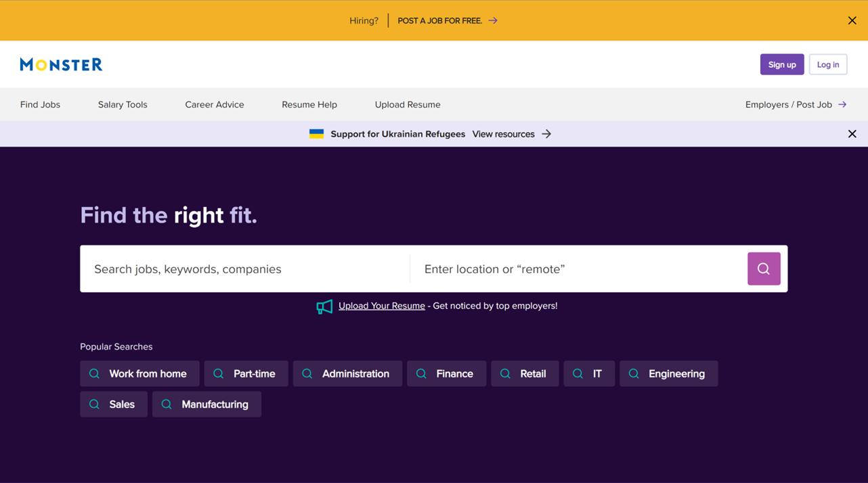Click the location or remote input field
This screenshot has width=868, height=483.
(x=579, y=269)
